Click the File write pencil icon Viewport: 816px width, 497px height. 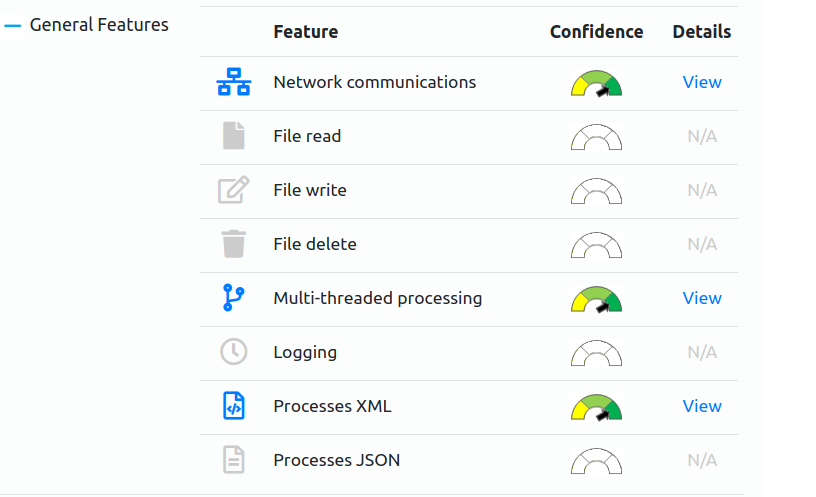pyautogui.click(x=233, y=190)
